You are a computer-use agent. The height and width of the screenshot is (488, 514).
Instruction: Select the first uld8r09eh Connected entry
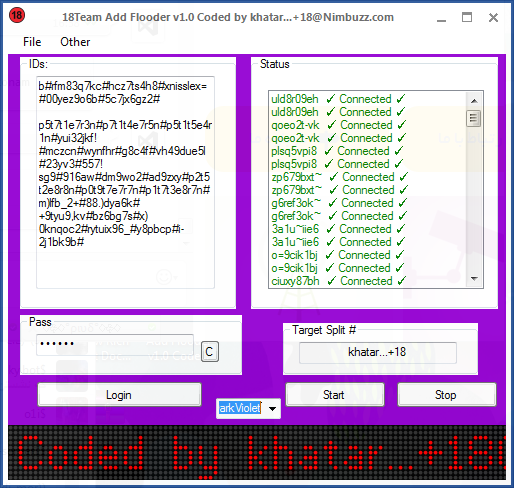338,99
